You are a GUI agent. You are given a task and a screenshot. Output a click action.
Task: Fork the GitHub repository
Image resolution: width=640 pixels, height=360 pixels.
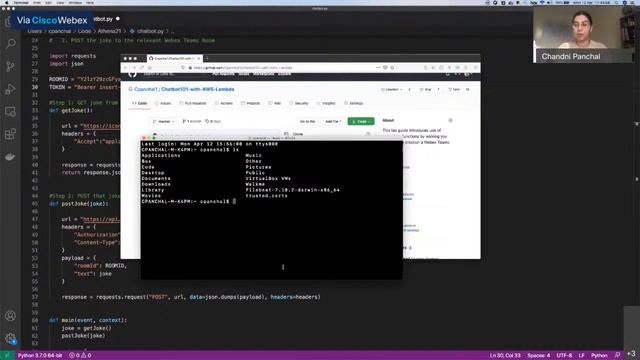coord(454,89)
